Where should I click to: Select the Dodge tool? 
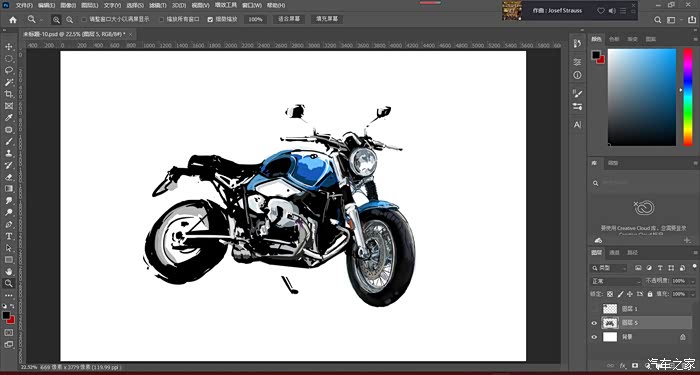pos(8,212)
